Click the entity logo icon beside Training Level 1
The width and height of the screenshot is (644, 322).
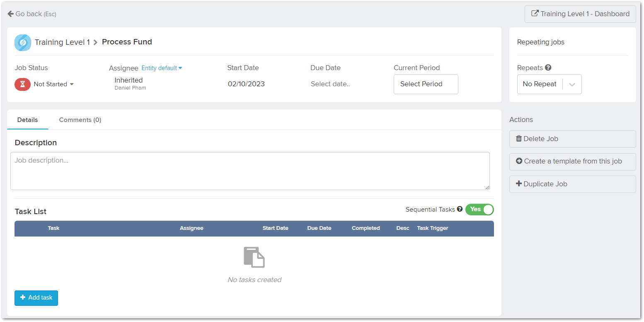23,42
